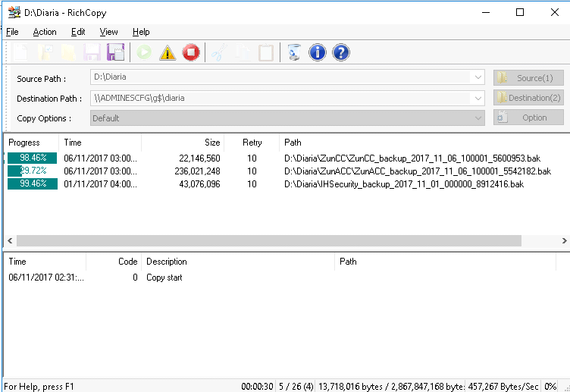570x392 pixels.
Task: Click the file list Path column header
Action: point(293,143)
